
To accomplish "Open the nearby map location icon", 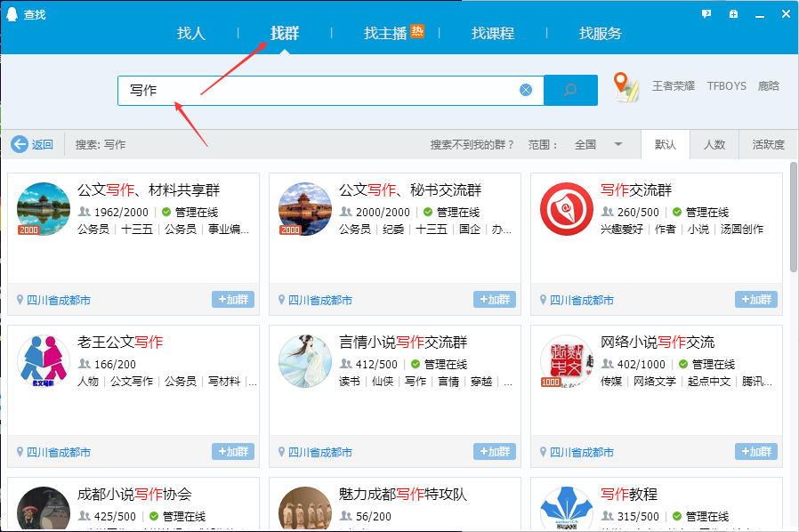I will coord(625,86).
